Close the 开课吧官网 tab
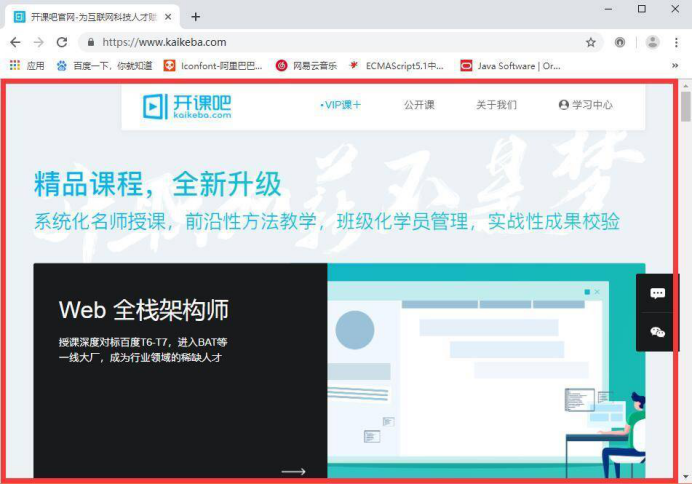Screen dimensions: 692x484 pos(168,17)
